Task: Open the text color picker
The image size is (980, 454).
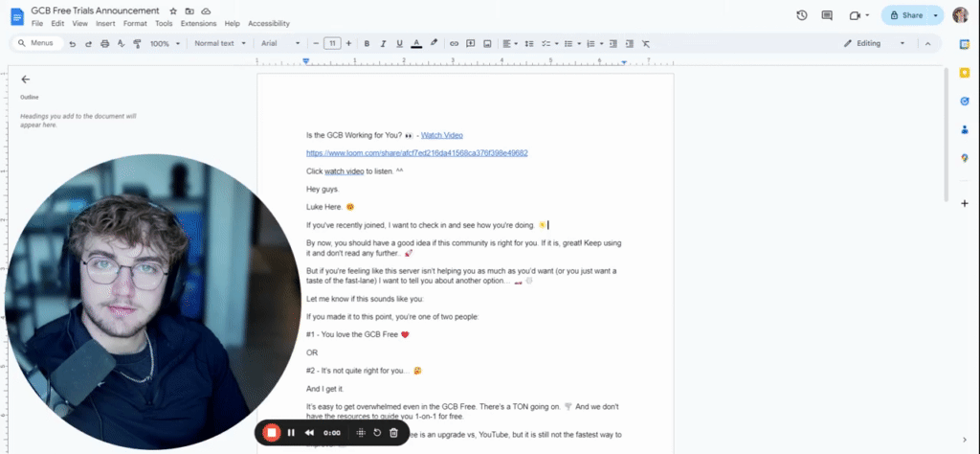Action: pos(416,44)
